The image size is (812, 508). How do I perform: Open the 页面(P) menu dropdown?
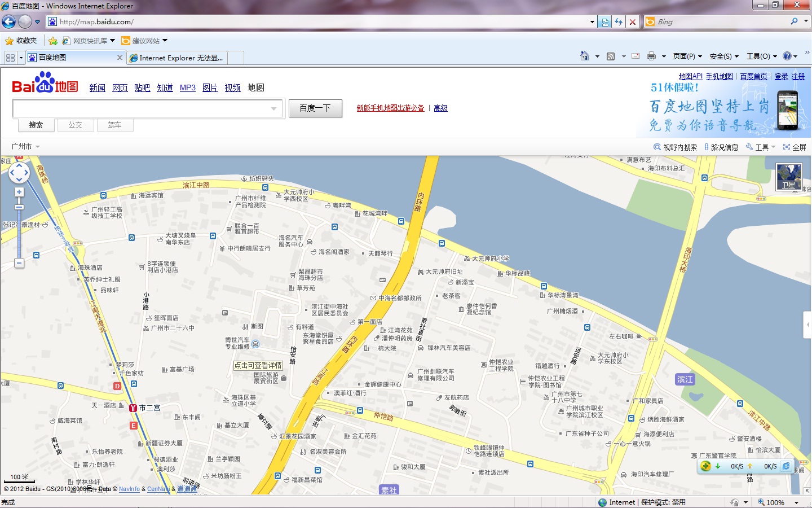pyautogui.click(x=687, y=56)
